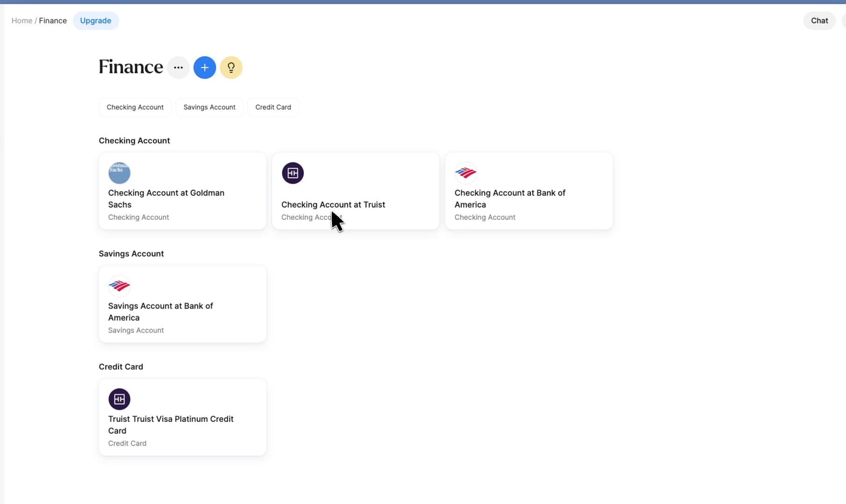Viewport: 846px width, 504px height.
Task: Click the blue plus add button
Action: point(204,68)
